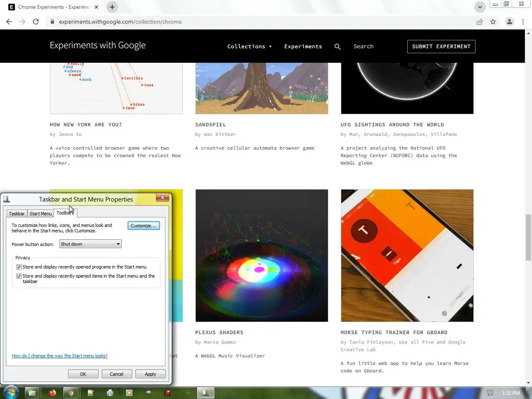This screenshot has width=532, height=399.
Task: View site info lock icon
Action: (52, 22)
